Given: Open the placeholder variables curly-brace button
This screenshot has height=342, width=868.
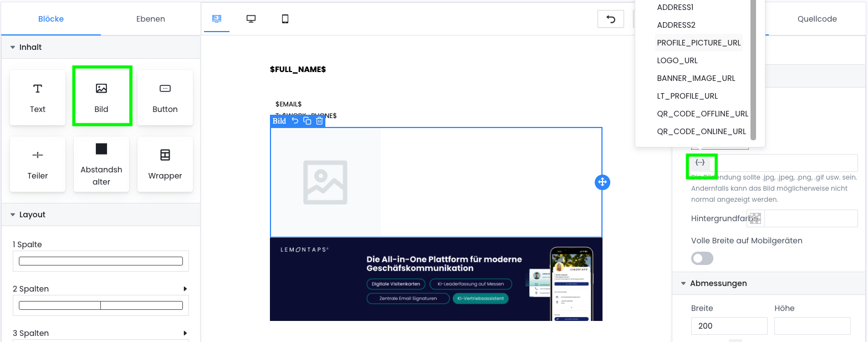Looking at the screenshot, I should (x=701, y=162).
